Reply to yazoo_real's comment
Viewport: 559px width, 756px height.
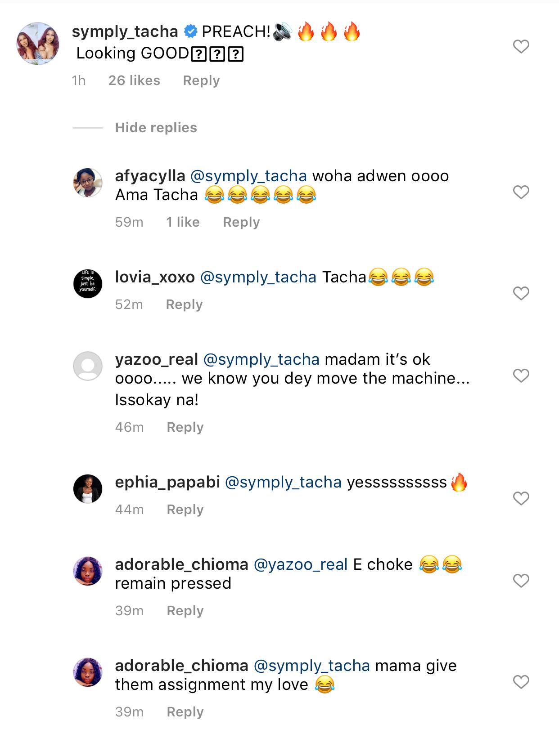pyautogui.click(x=185, y=427)
